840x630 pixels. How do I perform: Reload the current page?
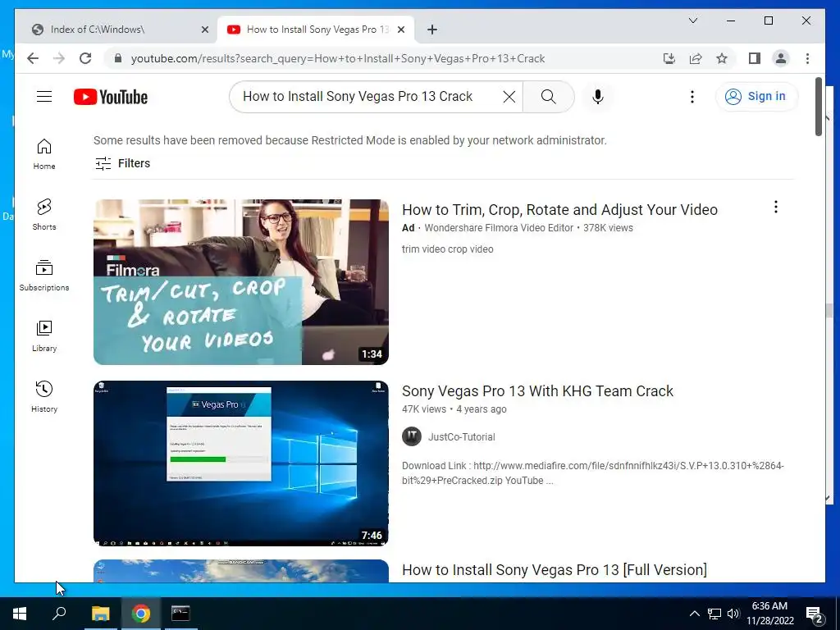[x=85, y=58]
